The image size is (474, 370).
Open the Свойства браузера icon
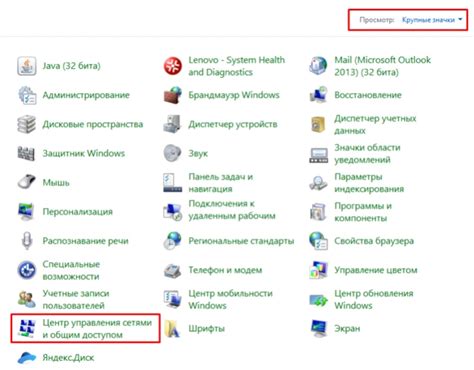(318, 241)
